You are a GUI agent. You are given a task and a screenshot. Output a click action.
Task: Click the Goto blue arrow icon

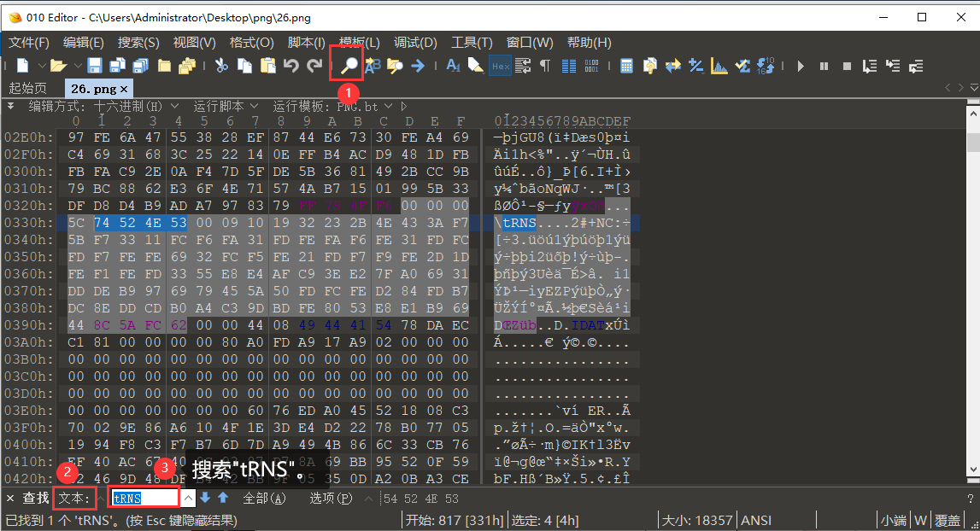418,66
